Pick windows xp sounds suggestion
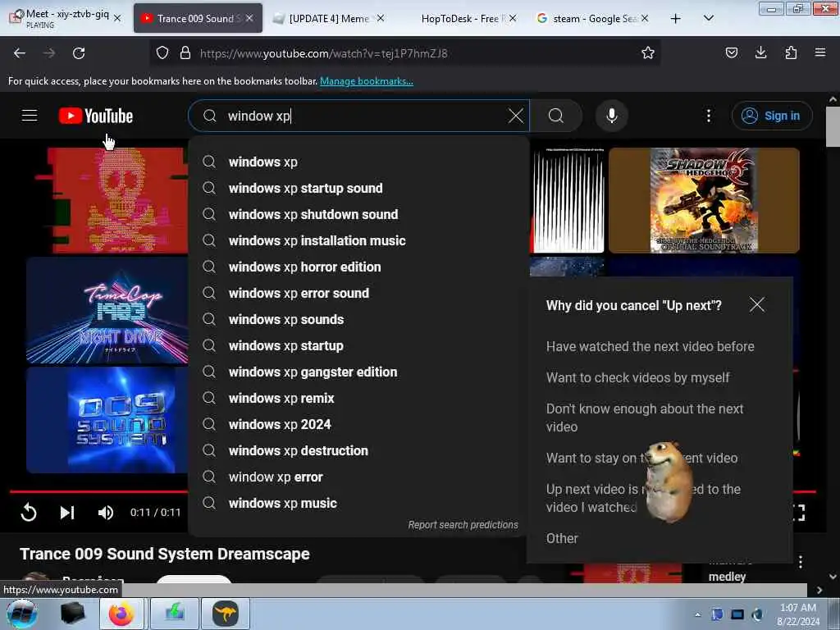The image size is (840, 630). [x=359, y=319]
